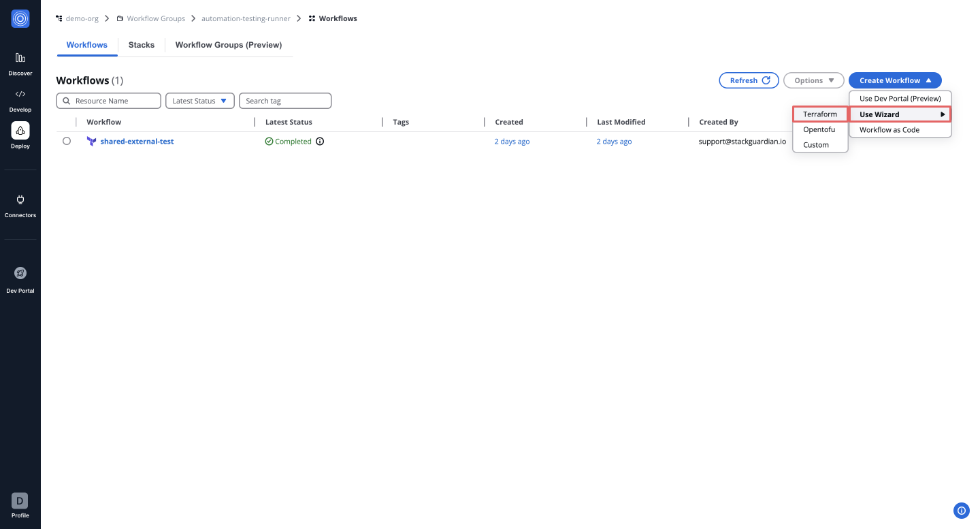
Task: Click the Created By column header
Action: [719, 123]
